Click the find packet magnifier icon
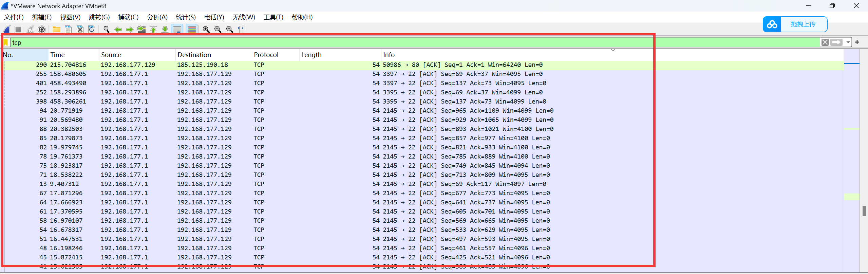 pyautogui.click(x=107, y=30)
